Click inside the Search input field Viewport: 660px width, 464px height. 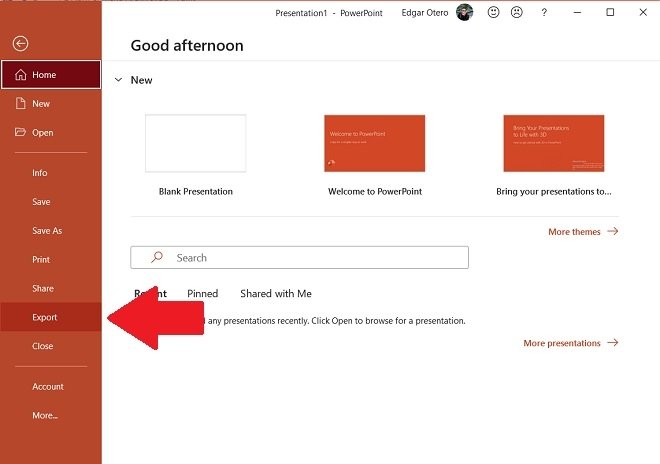[299, 257]
